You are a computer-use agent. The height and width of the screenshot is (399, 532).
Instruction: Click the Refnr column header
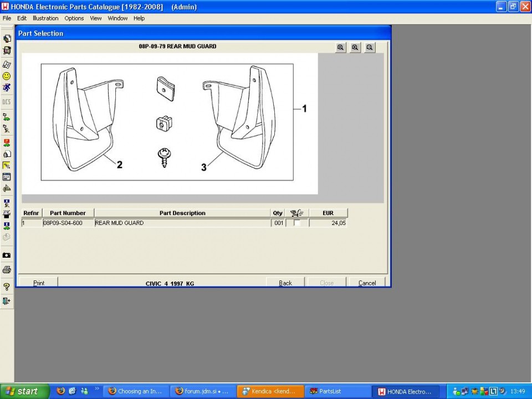click(x=31, y=213)
